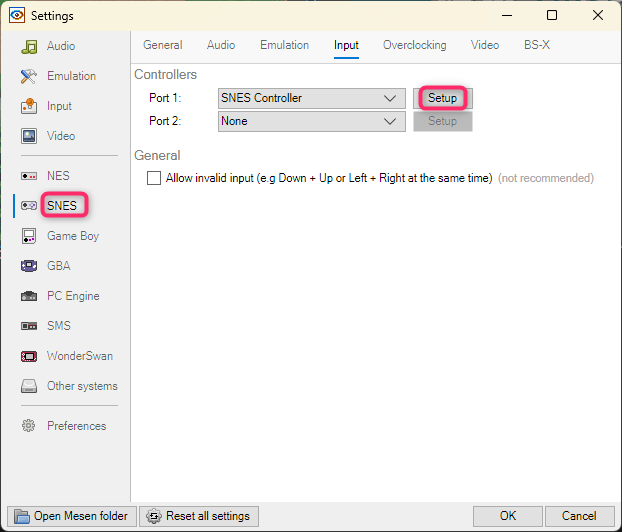Open the Preferences gear icon
This screenshot has height=532, width=622.
click(29, 426)
